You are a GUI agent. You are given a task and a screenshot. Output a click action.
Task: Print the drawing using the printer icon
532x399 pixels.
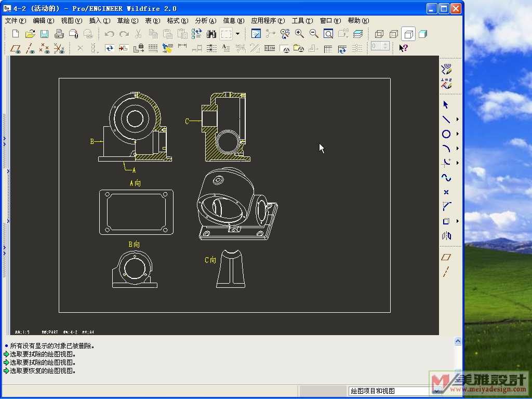tap(59, 34)
